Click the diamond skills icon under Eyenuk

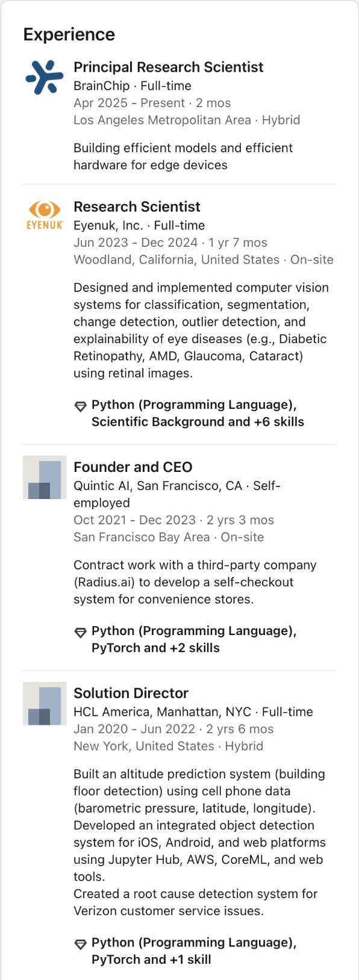(80, 406)
